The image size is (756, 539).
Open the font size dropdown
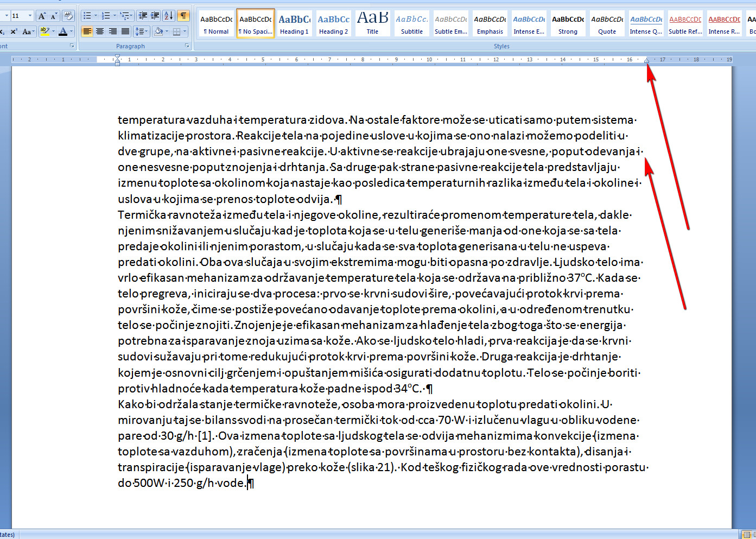click(x=30, y=16)
